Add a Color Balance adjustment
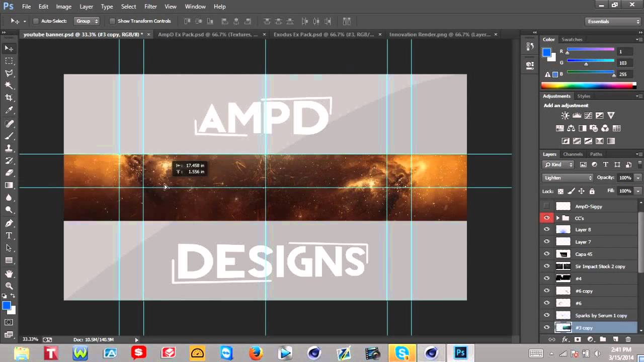 [571, 128]
